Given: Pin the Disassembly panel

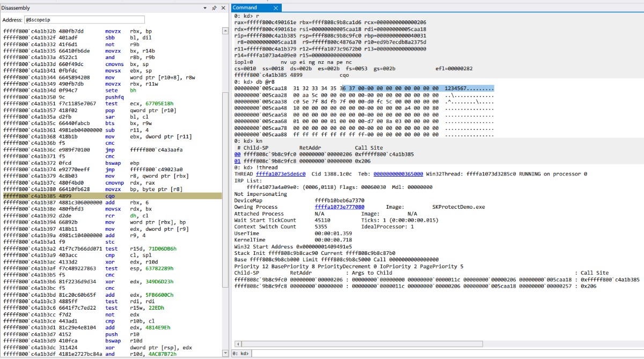Looking at the screenshot, I should tap(215, 8).
